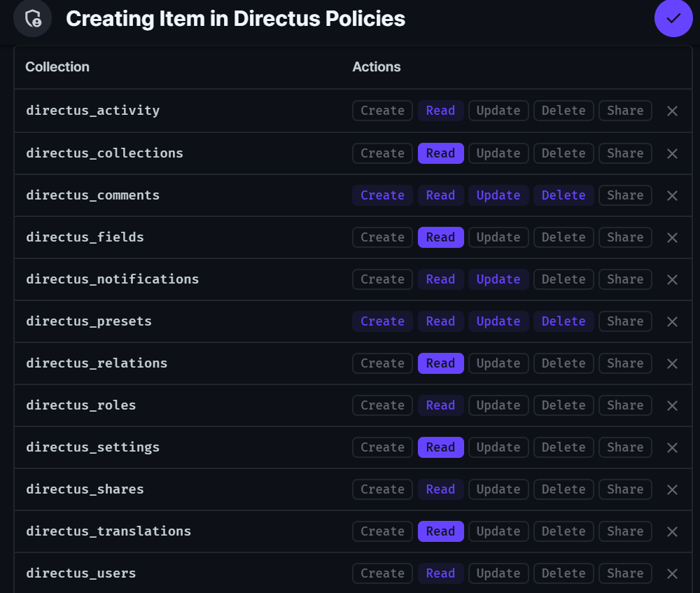Remove the directus_users permission row
Viewport: 700px width, 593px height.
(x=672, y=573)
